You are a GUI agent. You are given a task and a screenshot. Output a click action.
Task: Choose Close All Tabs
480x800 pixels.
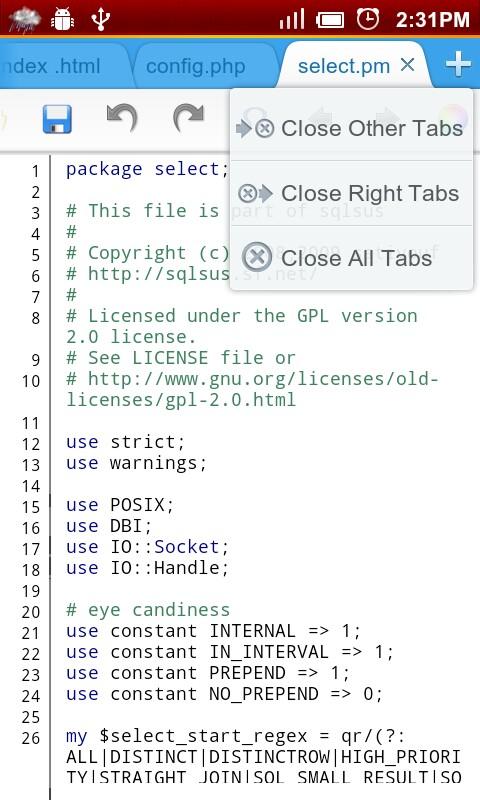point(351,258)
